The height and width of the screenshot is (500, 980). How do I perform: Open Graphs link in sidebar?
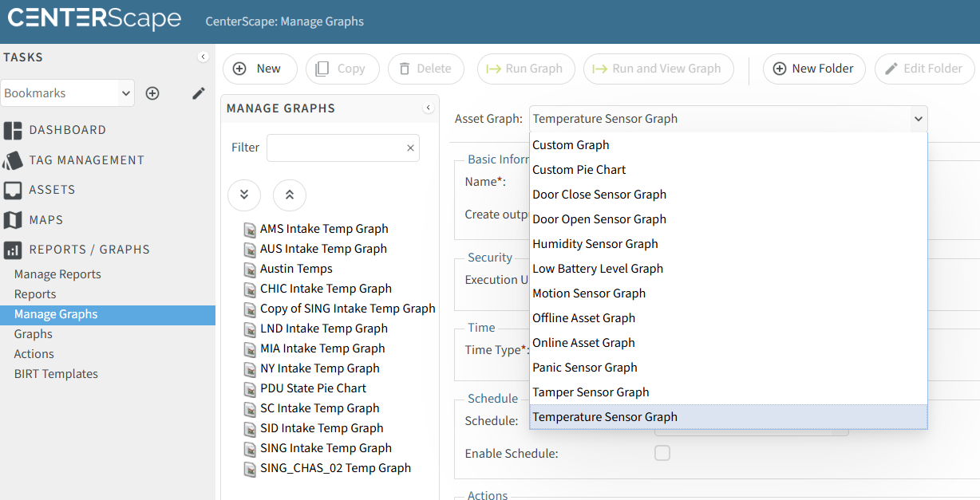[x=34, y=334]
